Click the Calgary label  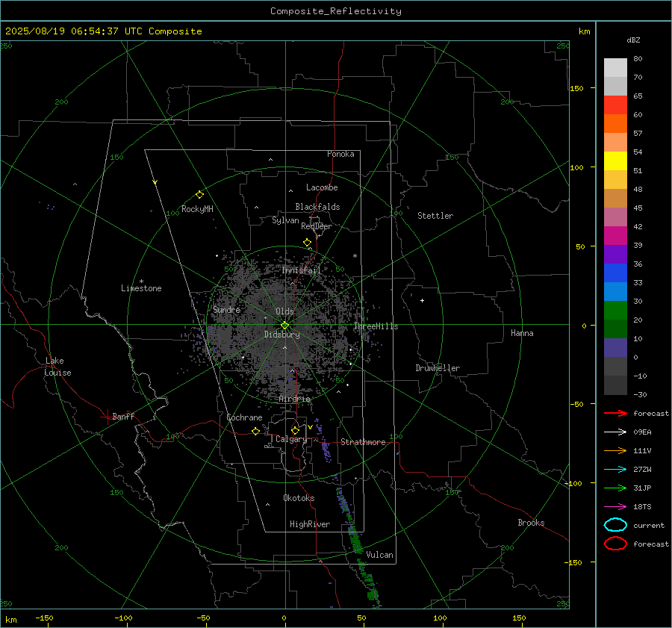291,439
